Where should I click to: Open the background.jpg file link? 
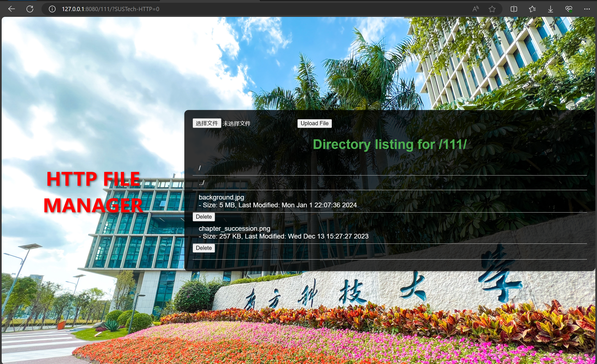click(x=221, y=197)
